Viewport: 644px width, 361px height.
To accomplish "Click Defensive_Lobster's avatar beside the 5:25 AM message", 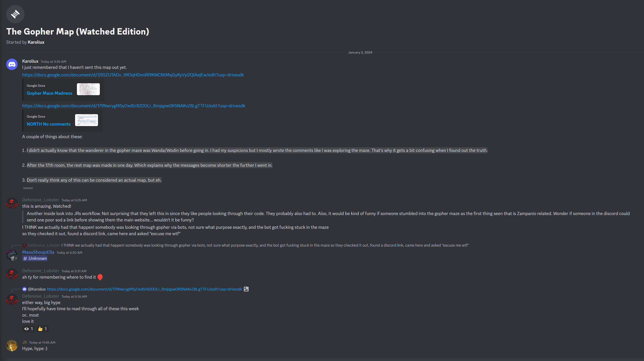I will click(12, 203).
